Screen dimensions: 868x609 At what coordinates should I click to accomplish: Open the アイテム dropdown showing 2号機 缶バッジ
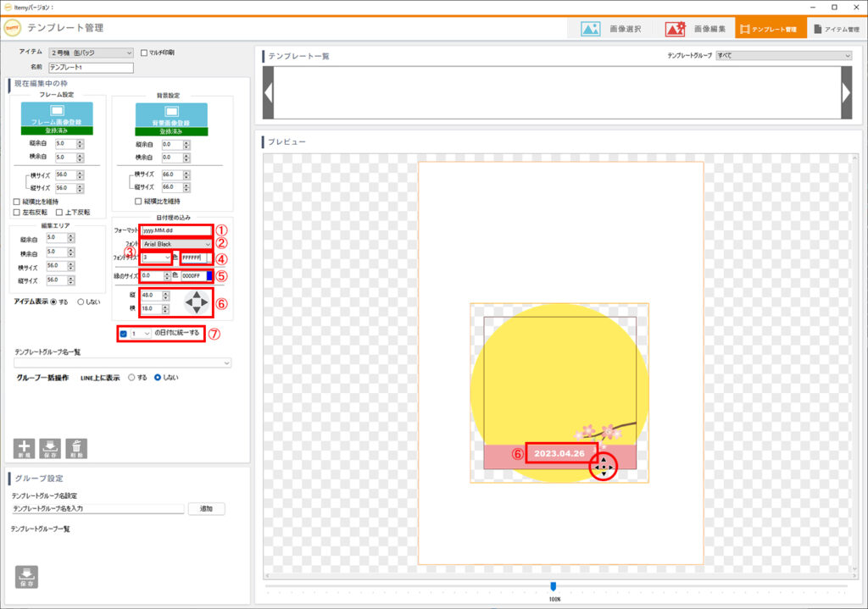click(91, 53)
